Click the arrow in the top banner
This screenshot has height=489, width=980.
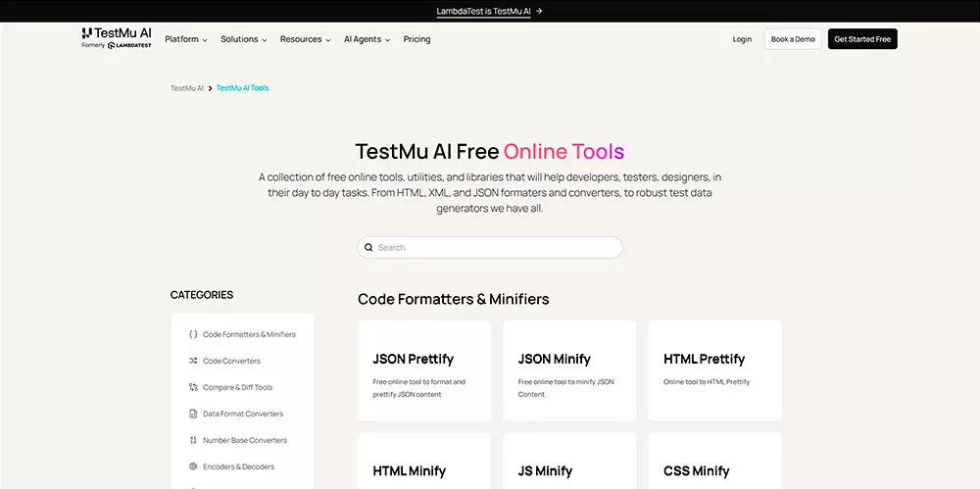pos(539,11)
